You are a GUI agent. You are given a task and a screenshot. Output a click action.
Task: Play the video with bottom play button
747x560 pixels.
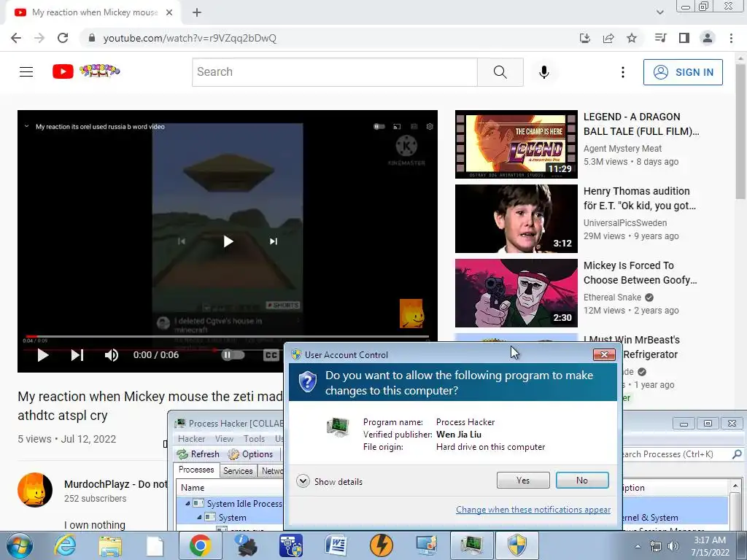[43, 355]
